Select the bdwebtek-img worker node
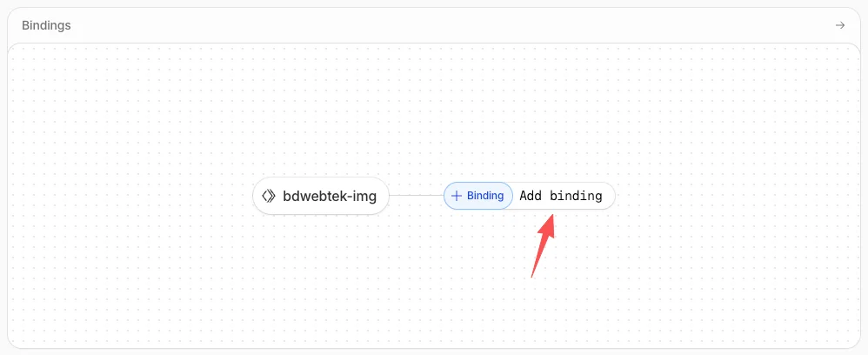 [x=321, y=196]
